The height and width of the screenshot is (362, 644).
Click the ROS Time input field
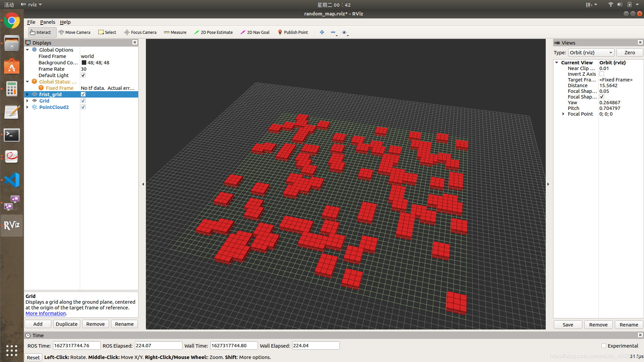click(76, 346)
